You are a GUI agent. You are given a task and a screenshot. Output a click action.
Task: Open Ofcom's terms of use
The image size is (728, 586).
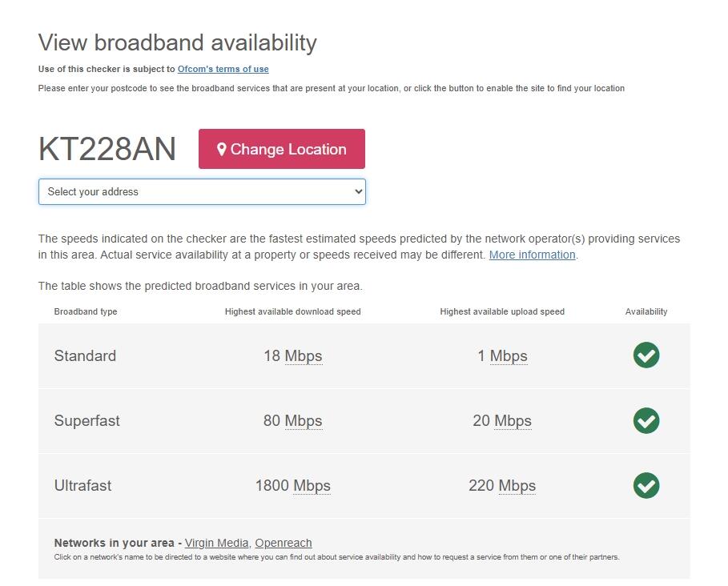223,69
